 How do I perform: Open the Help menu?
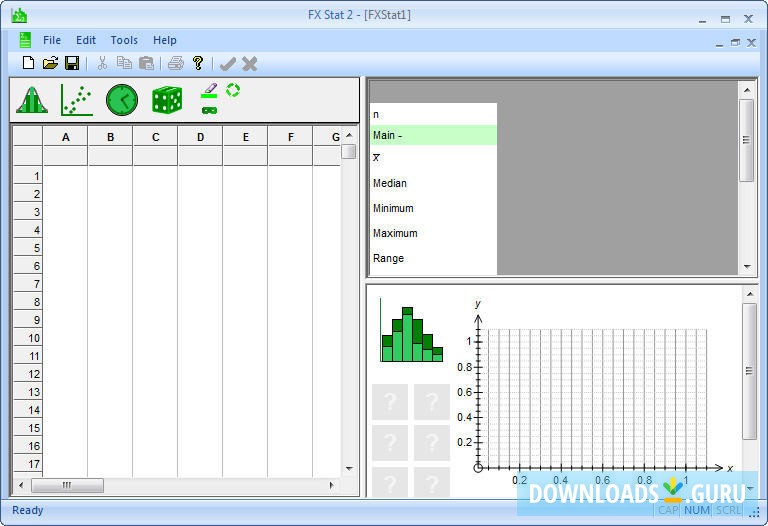tap(165, 40)
